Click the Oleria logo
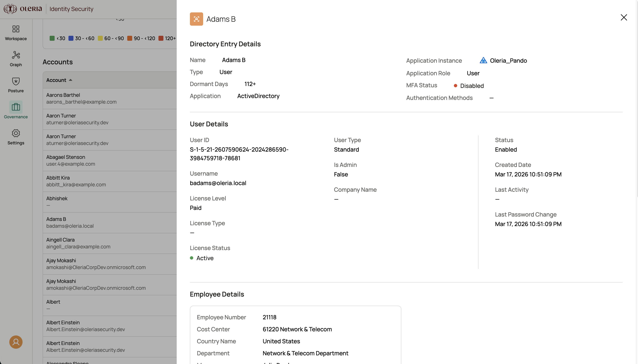The width and height of the screenshot is (638, 364). pos(23,9)
